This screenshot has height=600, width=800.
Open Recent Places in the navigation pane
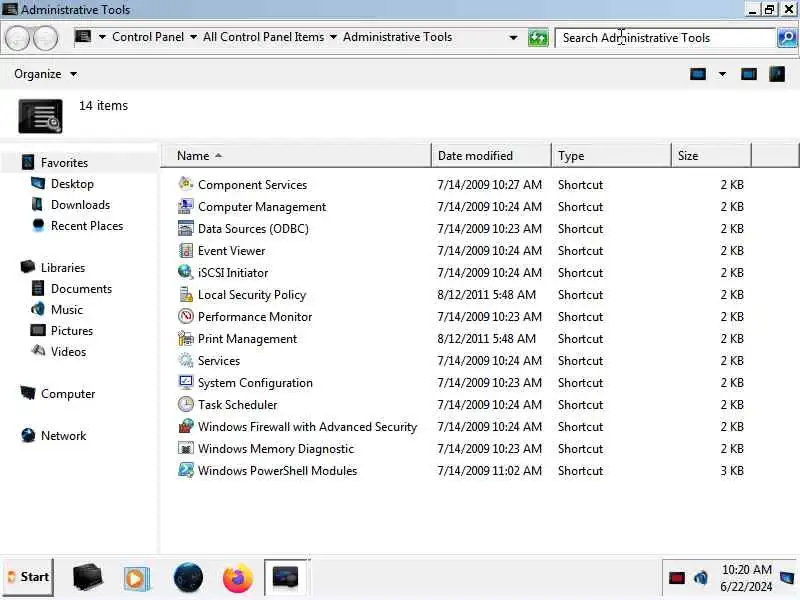pos(87,226)
